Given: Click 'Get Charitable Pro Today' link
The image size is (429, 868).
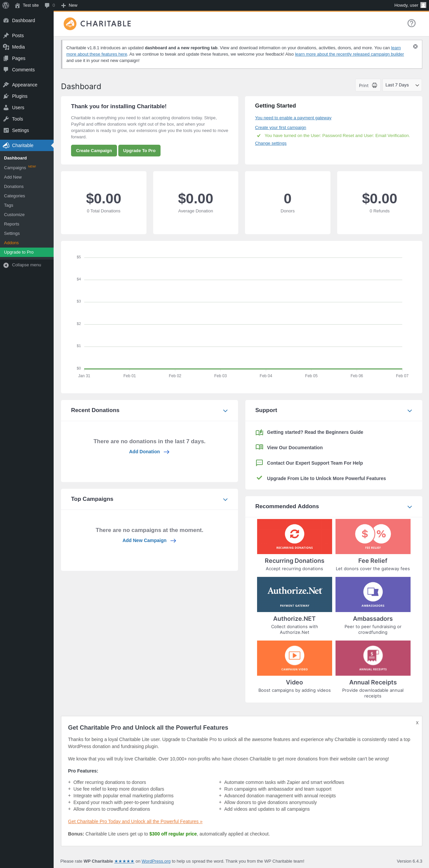Looking at the screenshot, I should (135, 821).
